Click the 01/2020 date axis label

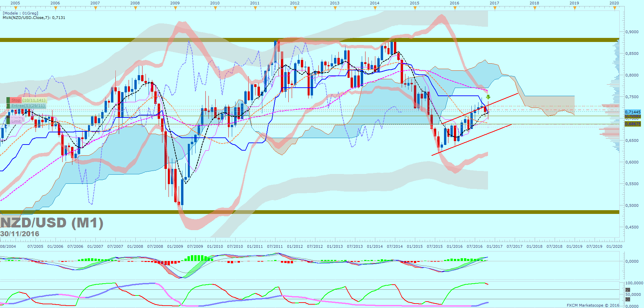(614, 246)
